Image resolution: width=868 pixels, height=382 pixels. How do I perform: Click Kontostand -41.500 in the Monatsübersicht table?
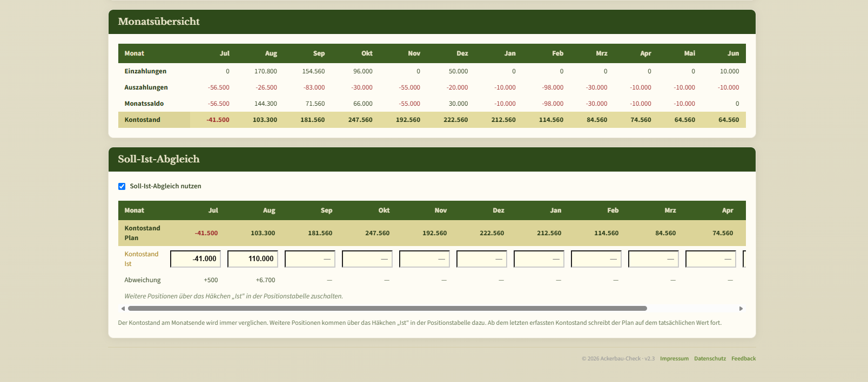pyautogui.click(x=218, y=120)
